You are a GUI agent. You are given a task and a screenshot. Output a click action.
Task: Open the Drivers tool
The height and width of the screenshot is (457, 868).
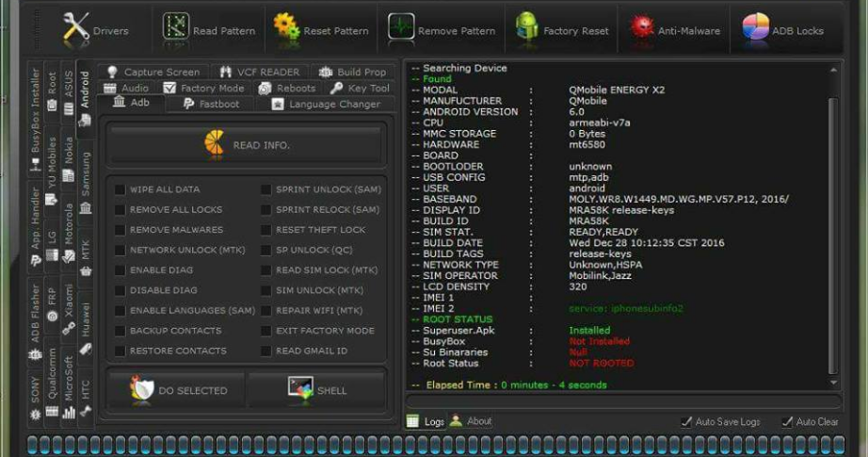pyautogui.click(x=95, y=30)
